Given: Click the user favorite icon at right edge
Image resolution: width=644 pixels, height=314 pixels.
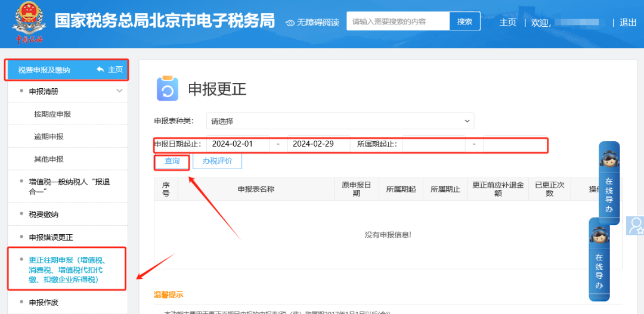Looking at the screenshot, I should coord(635,226).
